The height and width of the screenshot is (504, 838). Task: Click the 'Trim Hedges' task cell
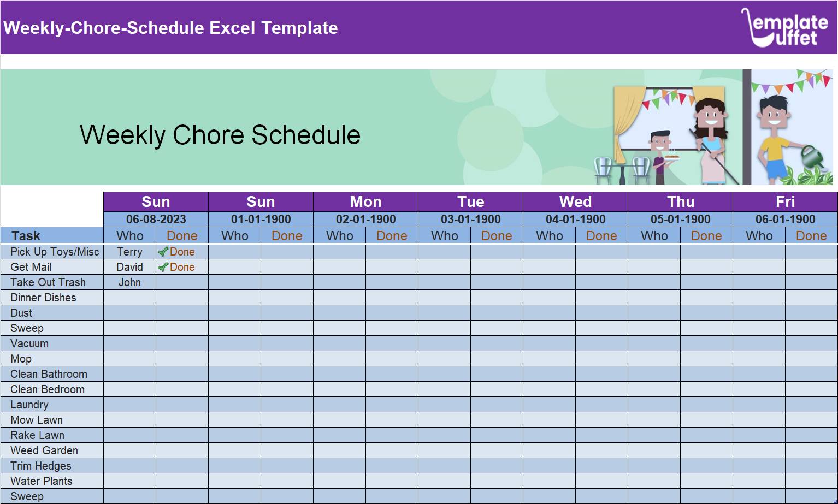(52, 466)
